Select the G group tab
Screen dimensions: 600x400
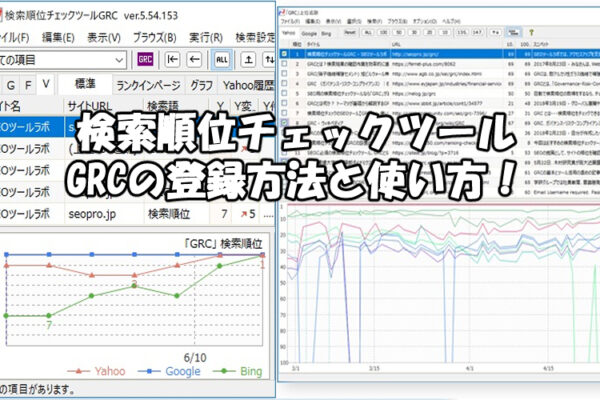tap(11, 85)
